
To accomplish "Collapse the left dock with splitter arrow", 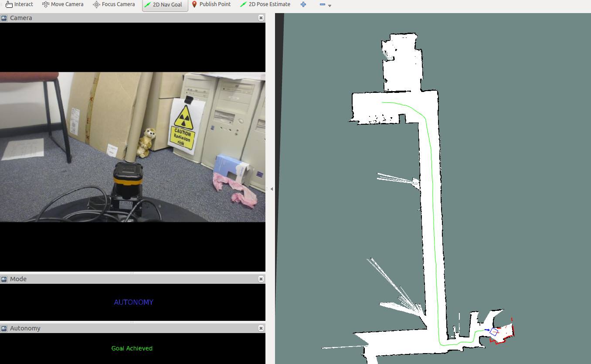I will pos(272,189).
